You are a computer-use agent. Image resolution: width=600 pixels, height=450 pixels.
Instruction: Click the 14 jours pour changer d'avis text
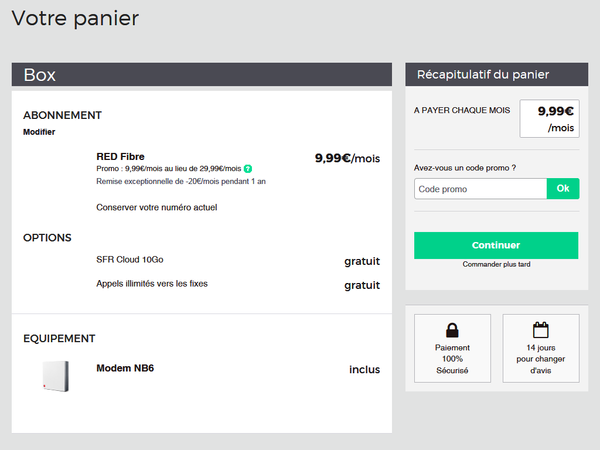(540, 359)
